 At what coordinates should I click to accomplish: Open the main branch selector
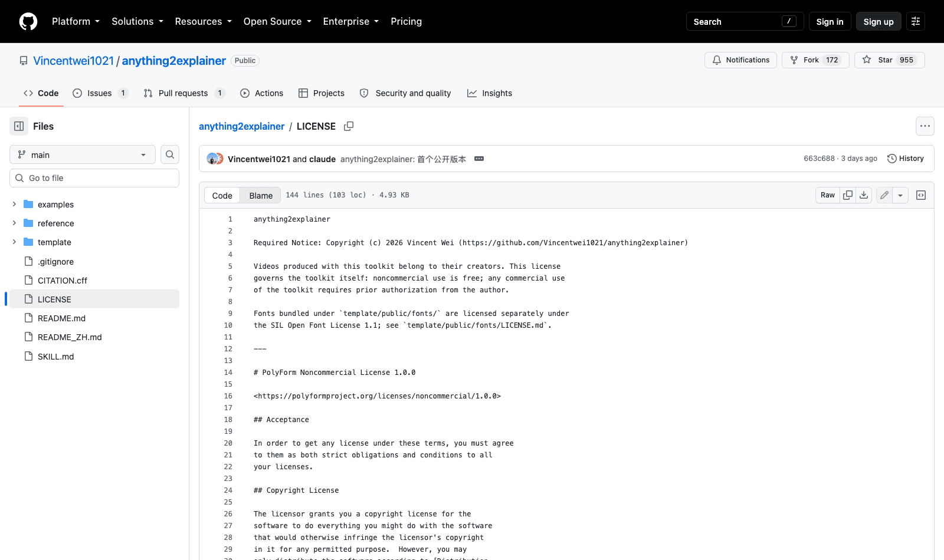83,154
